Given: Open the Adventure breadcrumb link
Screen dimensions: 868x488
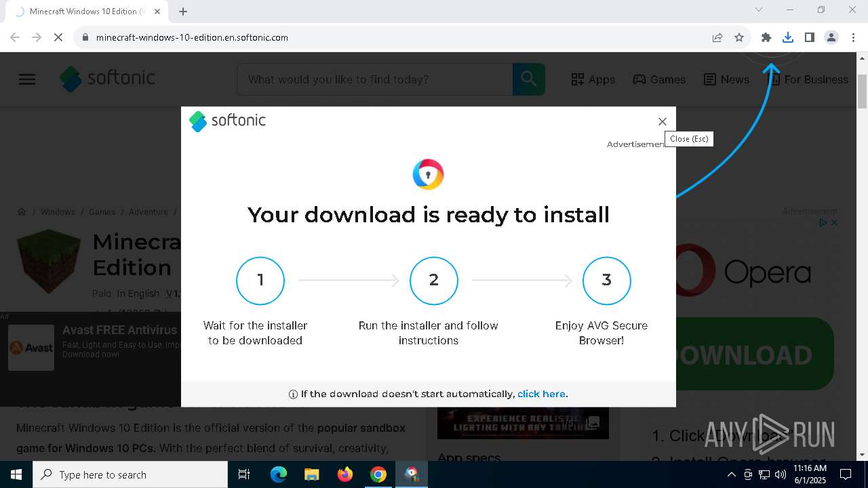Looking at the screenshot, I should tap(148, 212).
